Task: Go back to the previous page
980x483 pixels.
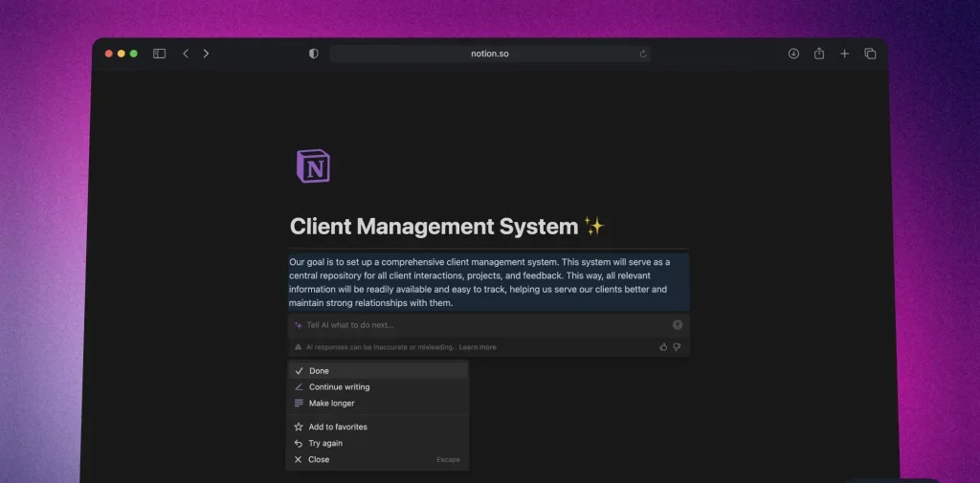Action: pos(186,54)
